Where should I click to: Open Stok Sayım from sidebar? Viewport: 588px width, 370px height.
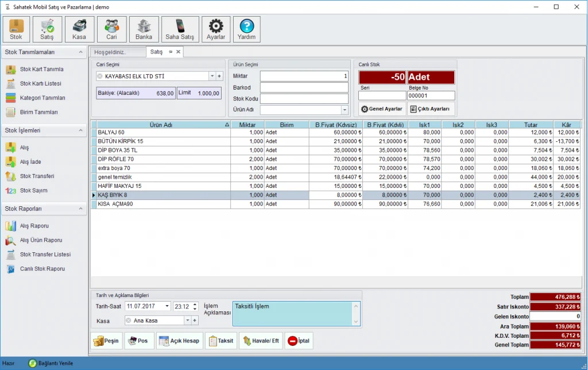33,191
